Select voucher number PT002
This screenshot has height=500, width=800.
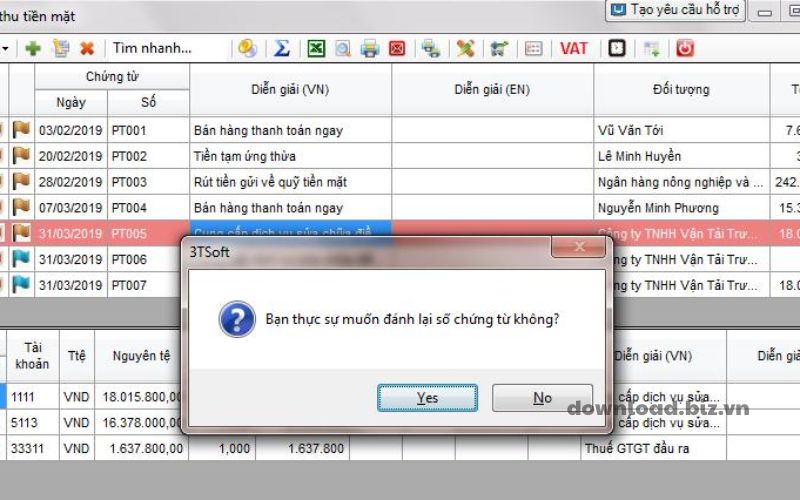pyautogui.click(x=148, y=156)
